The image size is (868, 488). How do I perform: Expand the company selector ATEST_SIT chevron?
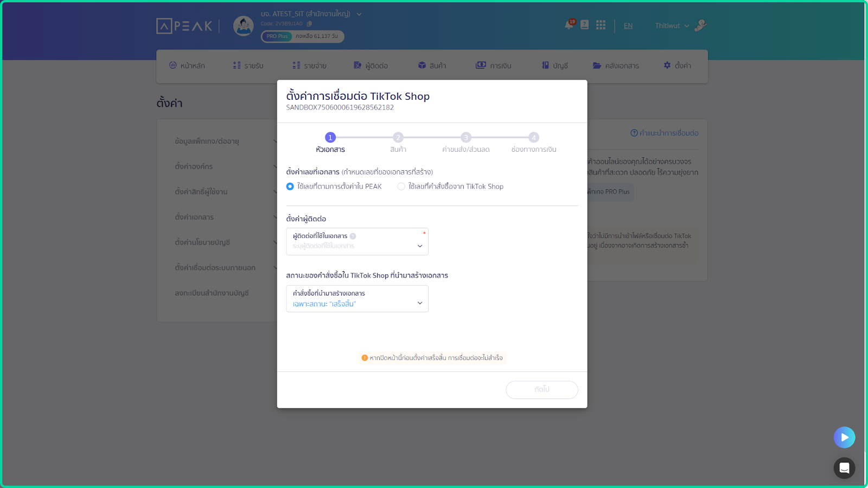point(359,14)
